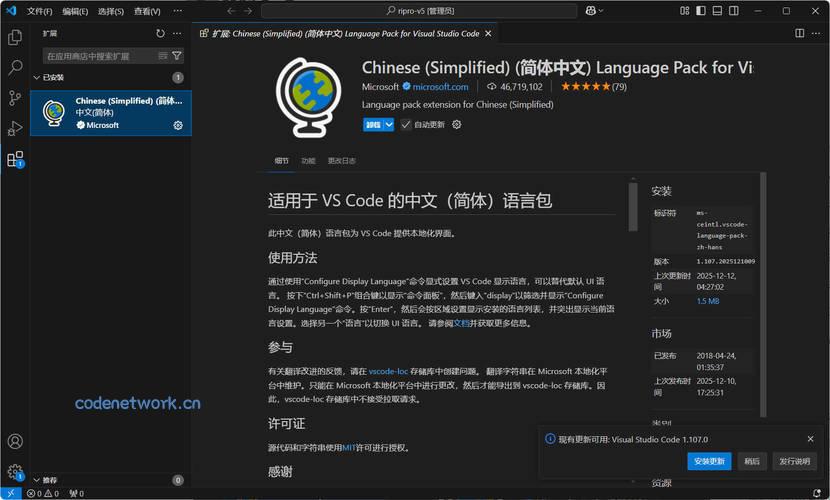Open the File menu
830x500 pixels.
click(x=40, y=11)
